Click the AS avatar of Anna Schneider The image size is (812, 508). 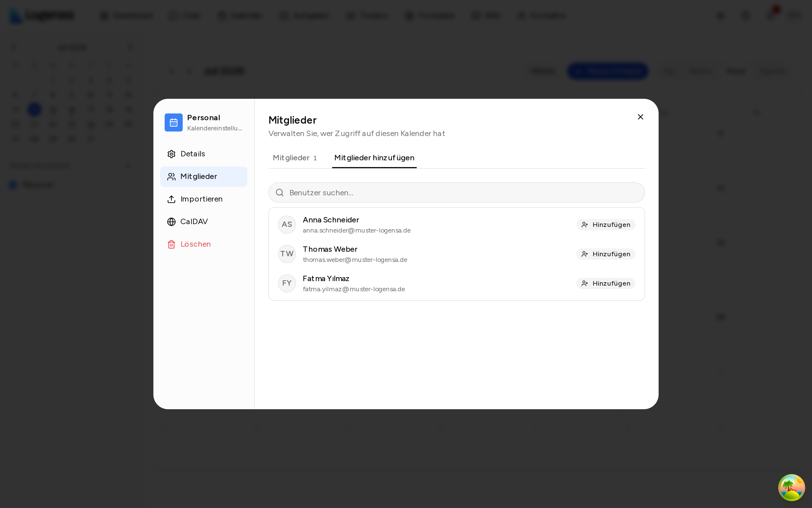point(287,224)
